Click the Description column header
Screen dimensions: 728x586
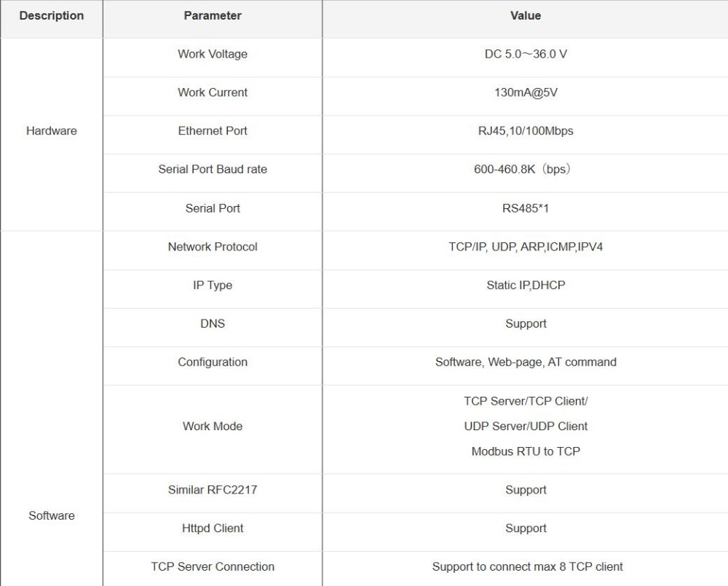click(52, 16)
